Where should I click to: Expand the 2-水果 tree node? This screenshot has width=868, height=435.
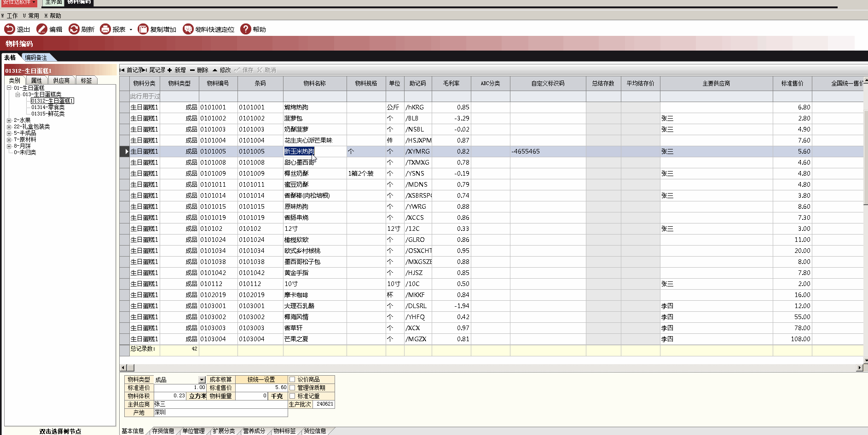(x=9, y=120)
